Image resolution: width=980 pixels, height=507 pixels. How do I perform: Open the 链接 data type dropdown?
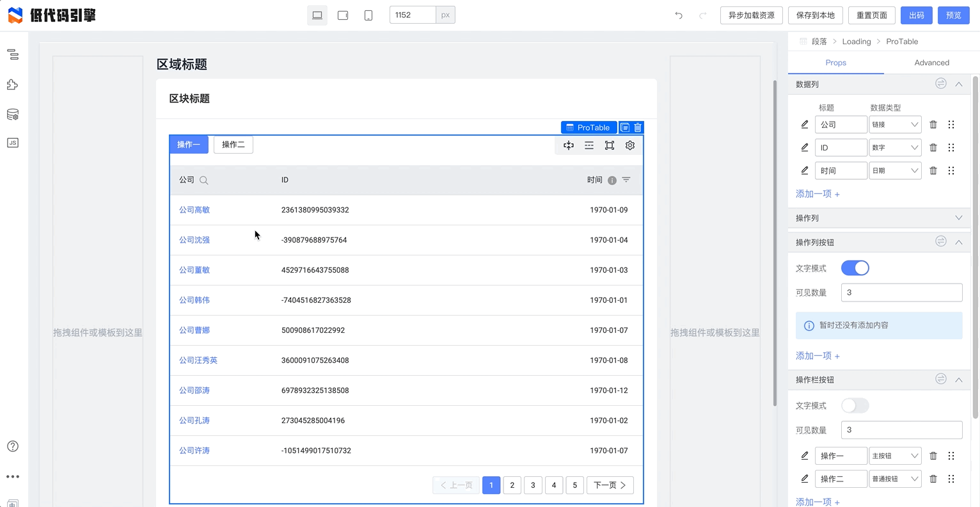(895, 124)
